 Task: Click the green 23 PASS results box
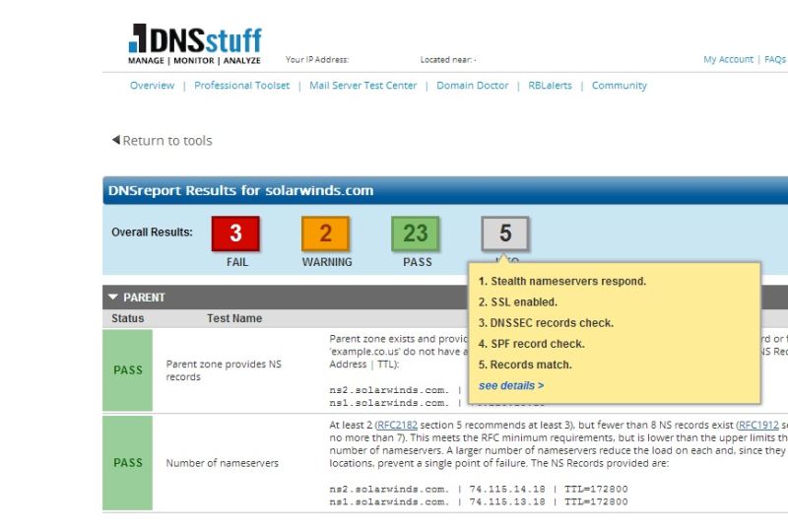pos(416,233)
